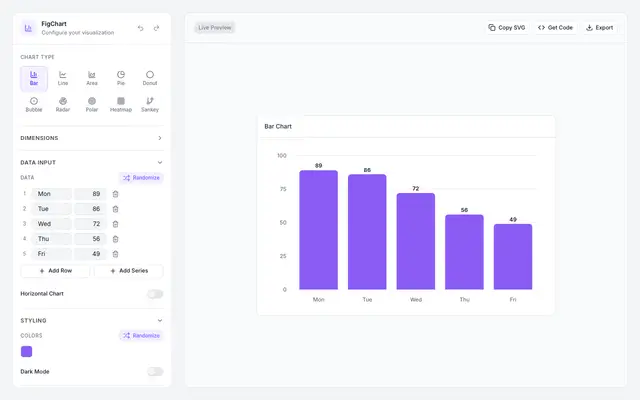Expand the Dimensions section

[x=92, y=138]
